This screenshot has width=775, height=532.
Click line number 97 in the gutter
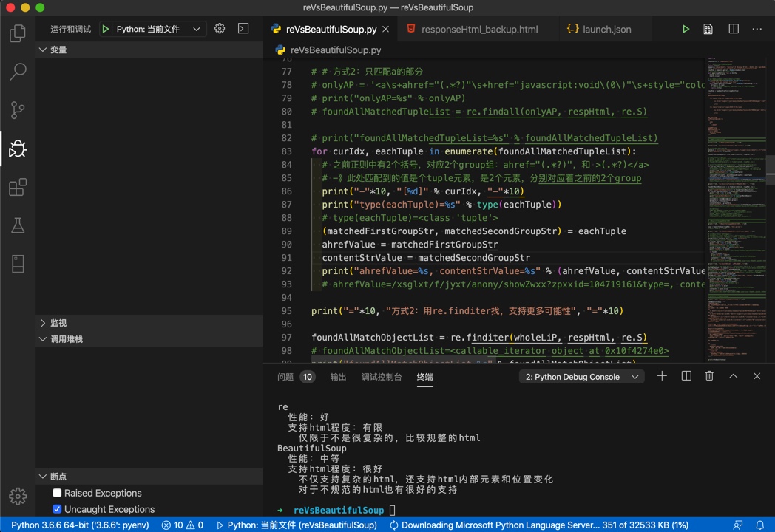(287, 338)
